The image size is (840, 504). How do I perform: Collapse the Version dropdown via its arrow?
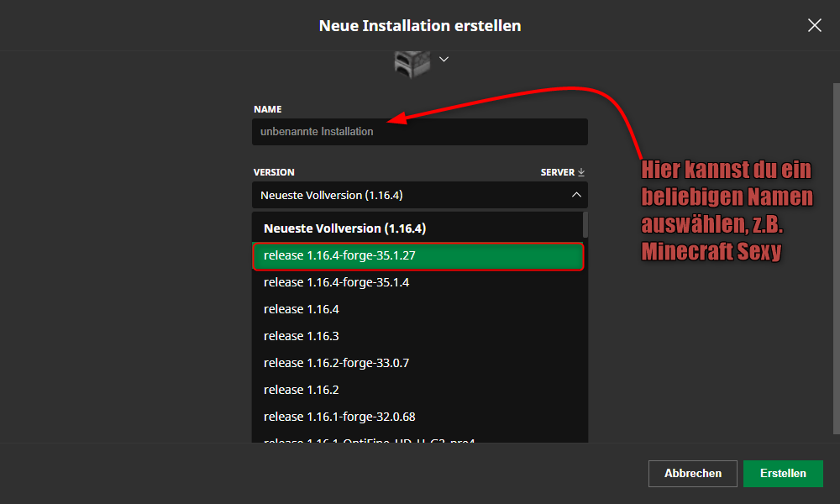click(x=576, y=195)
